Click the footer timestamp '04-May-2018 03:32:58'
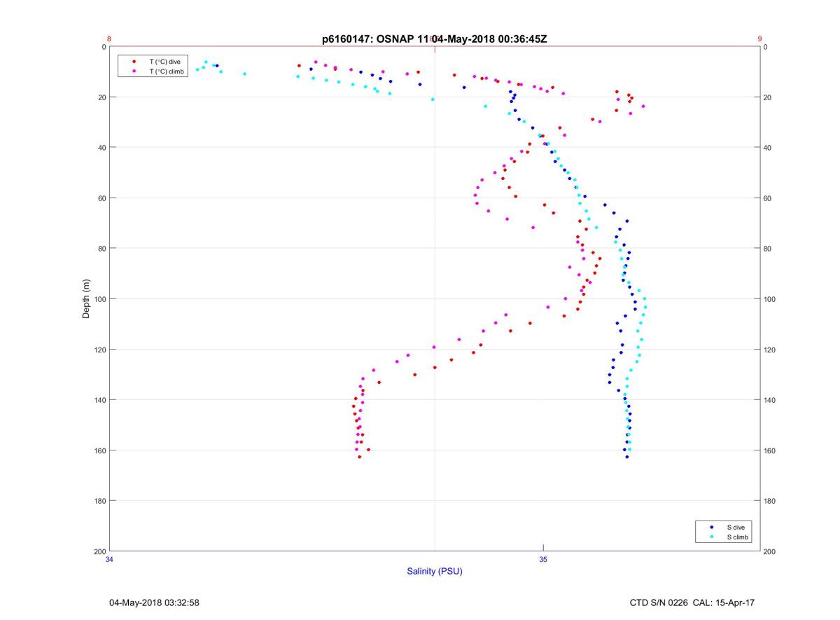 (x=154, y=602)
